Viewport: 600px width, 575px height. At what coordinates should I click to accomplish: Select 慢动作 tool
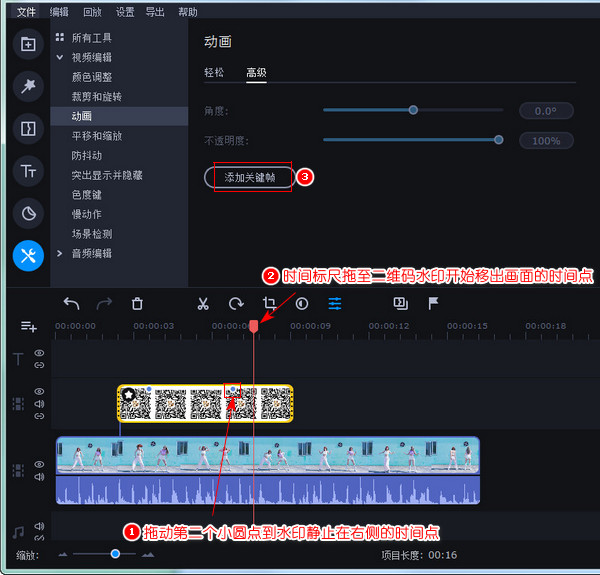pos(87,214)
